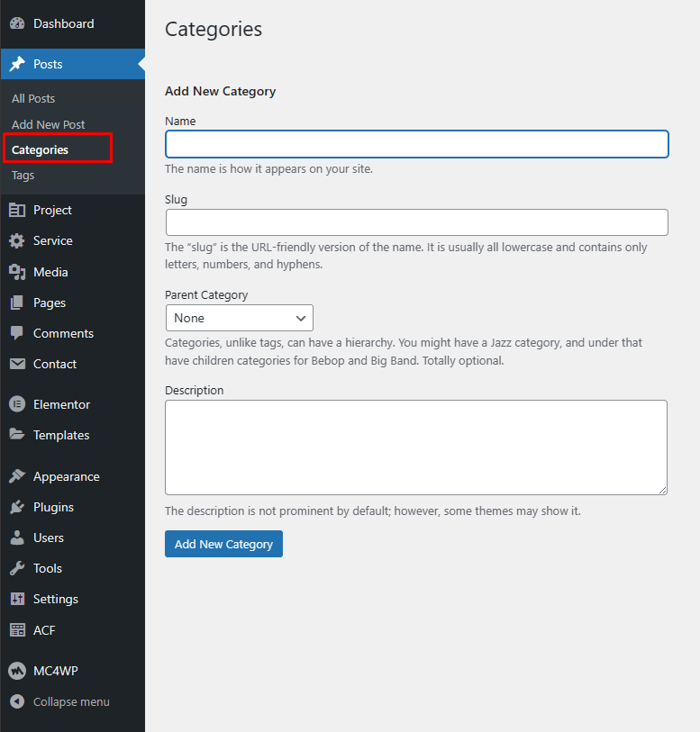Open the Media menu label
Screen dimensions: 700x732
click(x=50, y=272)
